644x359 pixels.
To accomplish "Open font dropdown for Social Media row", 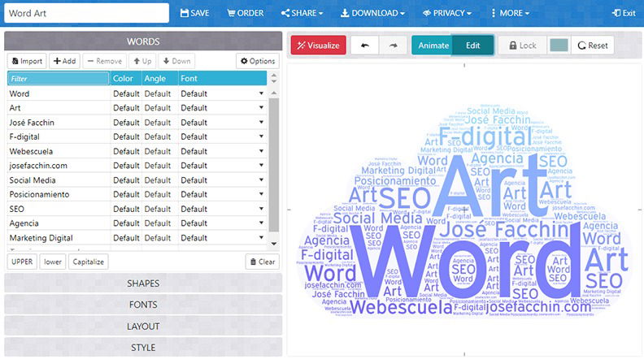I will coord(261,180).
